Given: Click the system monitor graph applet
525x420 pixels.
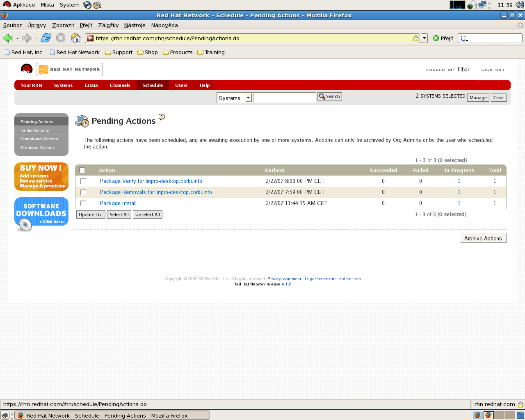Looking at the screenshot, I should tap(458, 5).
